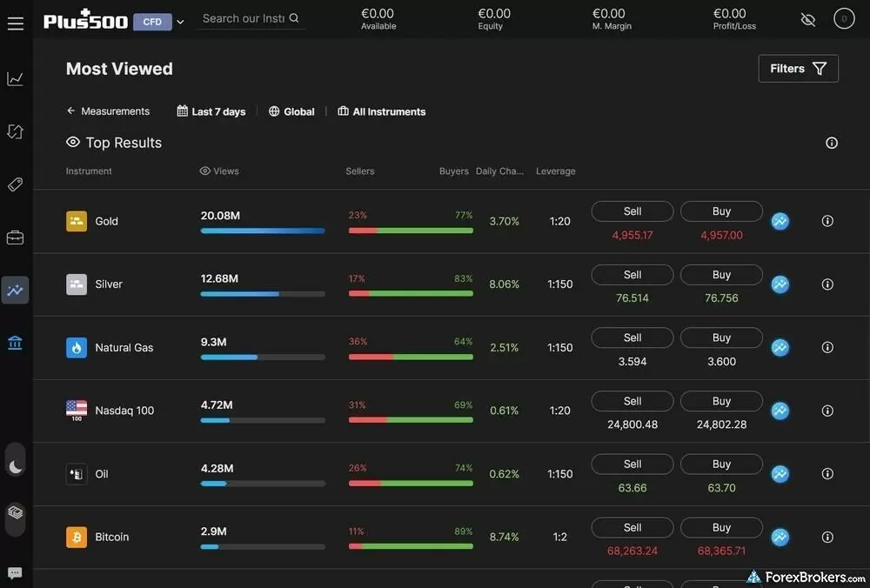Open the Global region selector
Image resolution: width=870 pixels, height=588 pixels.
pos(291,111)
